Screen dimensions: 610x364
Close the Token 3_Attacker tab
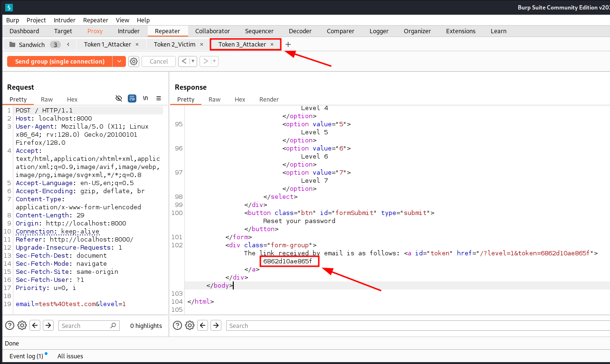click(x=272, y=45)
